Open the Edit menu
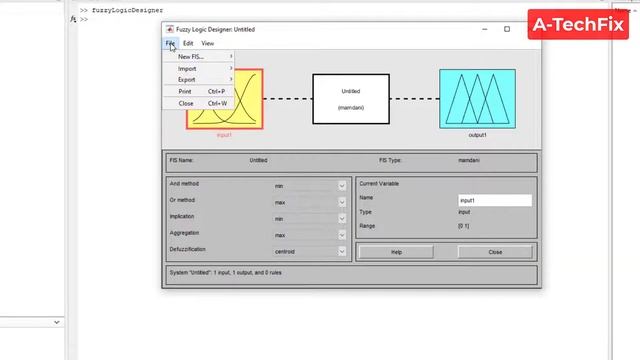This screenshot has width=640, height=360. point(188,43)
